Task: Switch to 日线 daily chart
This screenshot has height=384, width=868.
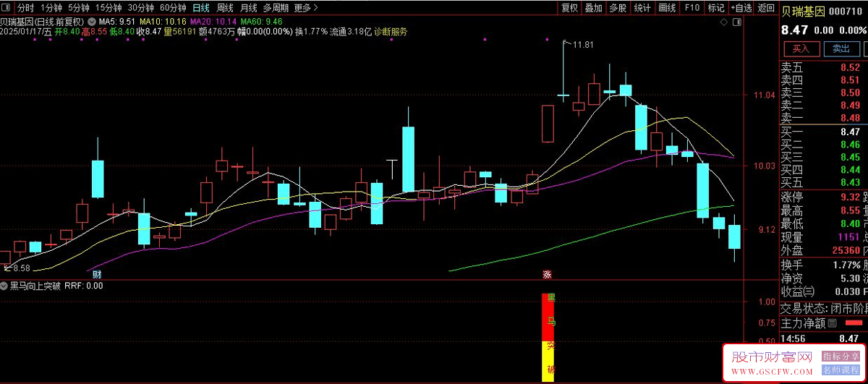Action: coord(201,8)
